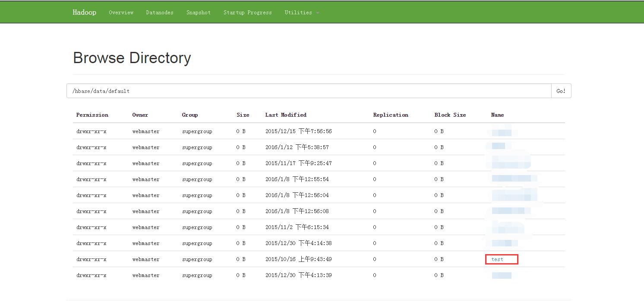Click supergroup in the 下午4:14:38 row
This screenshot has width=644, height=306.
click(x=197, y=243)
